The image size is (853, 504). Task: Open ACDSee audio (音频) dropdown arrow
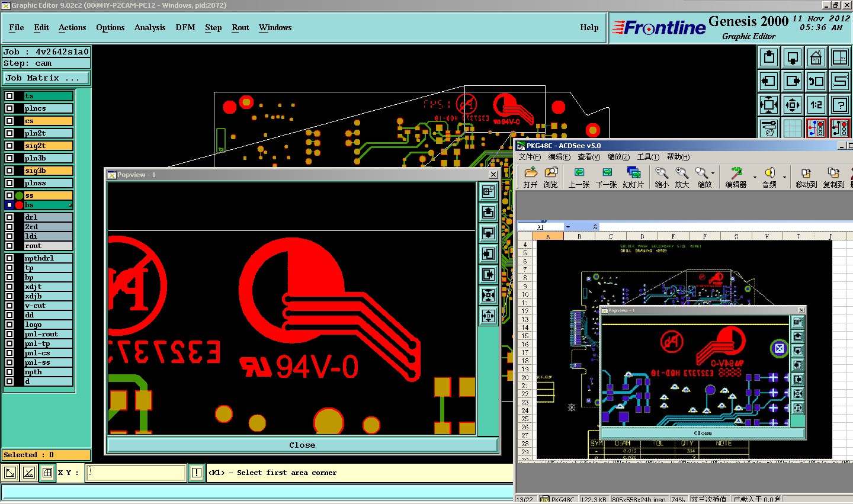tap(784, 177)
